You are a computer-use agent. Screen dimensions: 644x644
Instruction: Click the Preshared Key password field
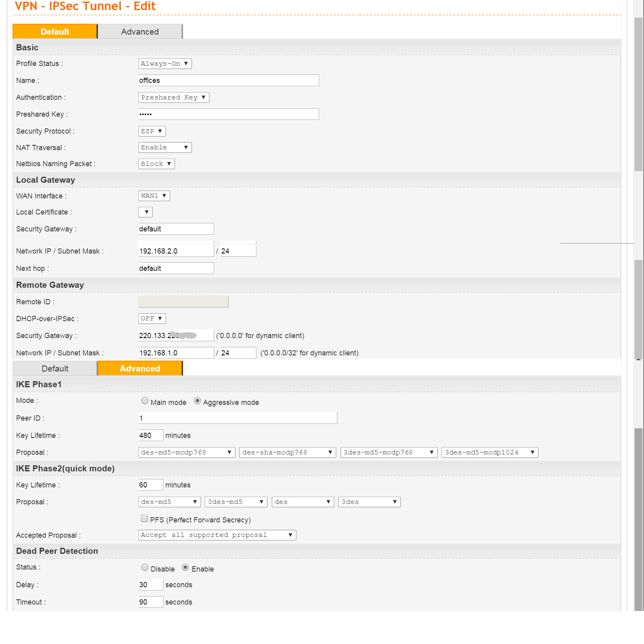coord(228,114)
